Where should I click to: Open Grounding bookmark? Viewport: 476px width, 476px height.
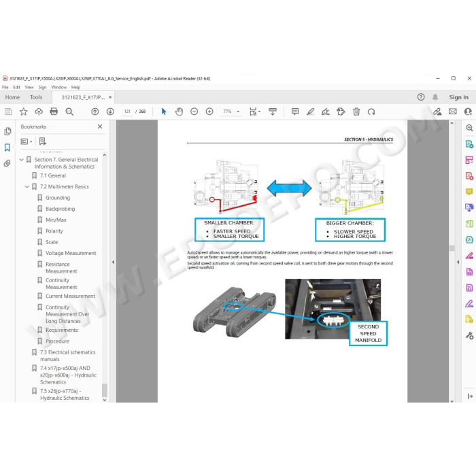pos(58,198)
